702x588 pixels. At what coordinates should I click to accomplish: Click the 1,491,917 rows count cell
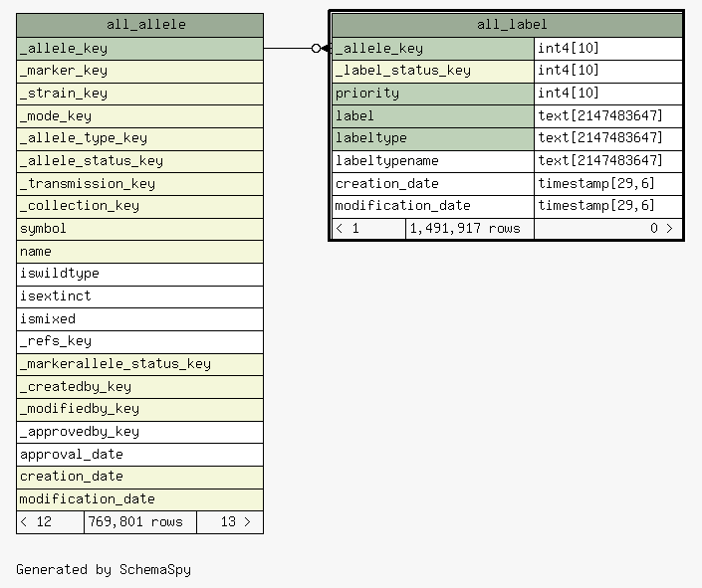[469, 229]
